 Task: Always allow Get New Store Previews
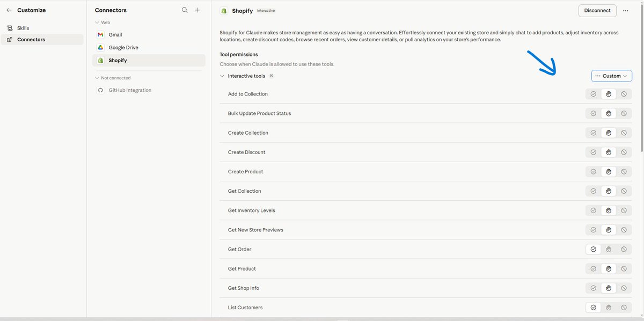(x=593, y=230)
